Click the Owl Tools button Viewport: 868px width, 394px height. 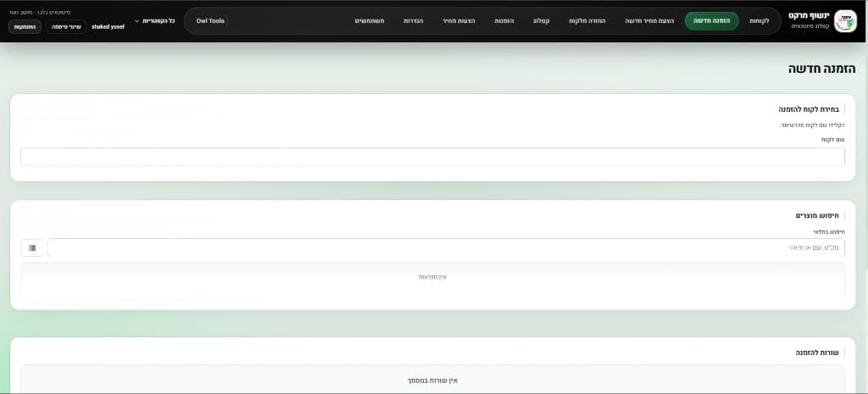click(210, 21)
